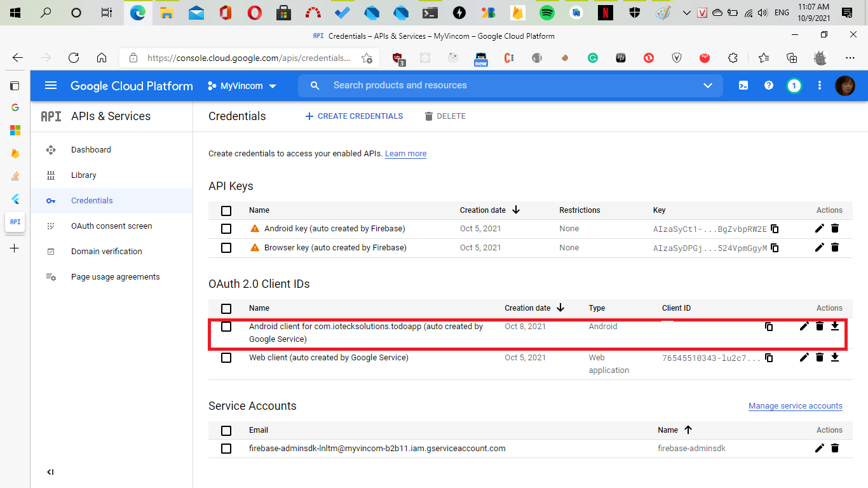Open the firebase-adminsdk service account email link

point(377,449)
